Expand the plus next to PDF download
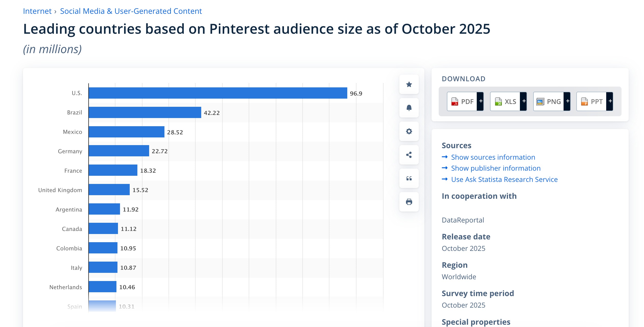This screenshot has width=644, height=327. point(481,101)
